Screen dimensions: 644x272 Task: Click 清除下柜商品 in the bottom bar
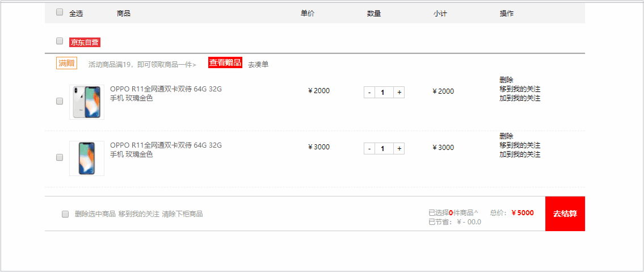click(182, 214)
